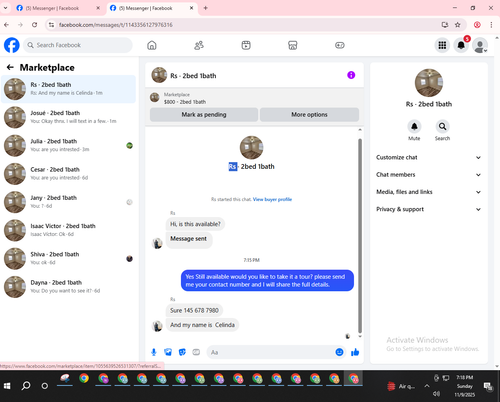Choose a sticker icon

coord(182,352)
